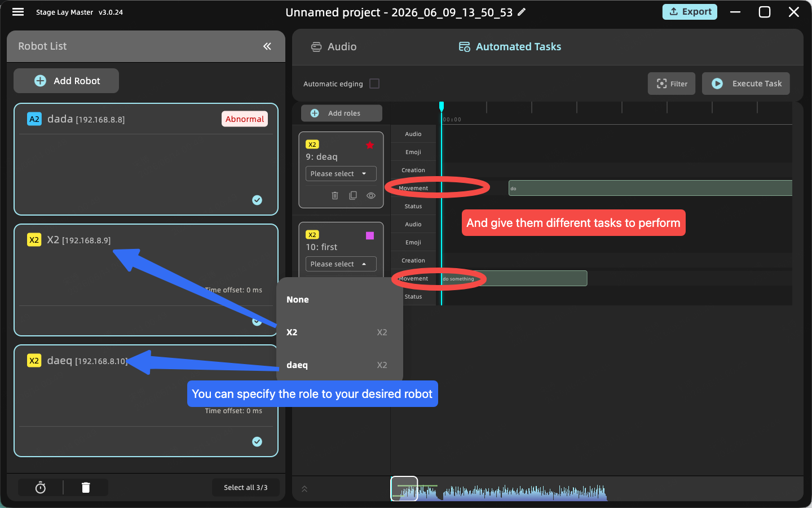
Task: Open the Please select dropdown for 9: deaq
Action: (x=341, y=173)
